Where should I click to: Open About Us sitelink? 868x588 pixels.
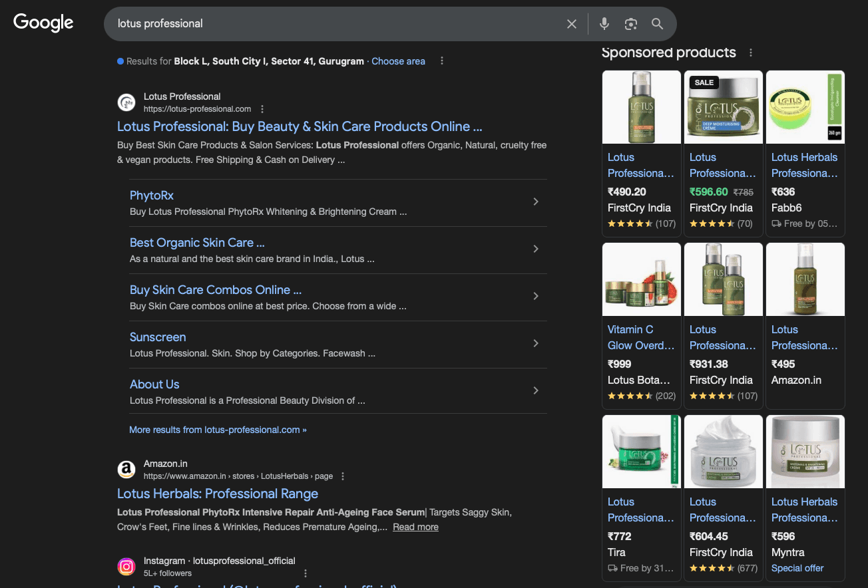(154, 384)
